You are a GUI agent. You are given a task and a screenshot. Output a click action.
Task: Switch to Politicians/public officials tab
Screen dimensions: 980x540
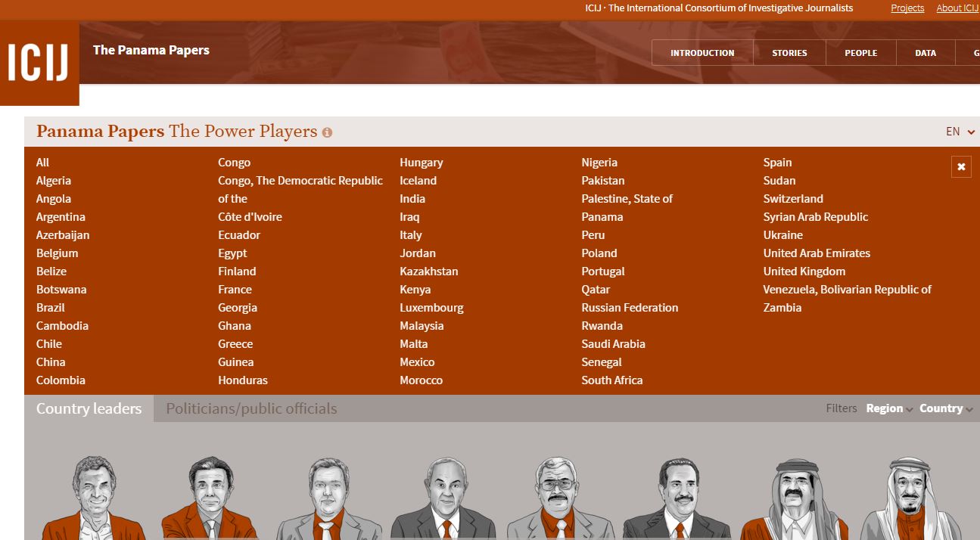tap(251, 408)
